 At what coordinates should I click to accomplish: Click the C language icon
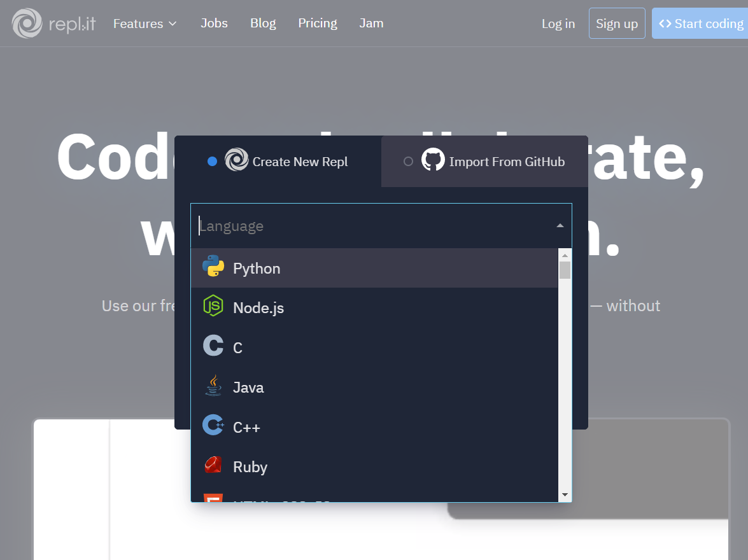click(213, 346)
